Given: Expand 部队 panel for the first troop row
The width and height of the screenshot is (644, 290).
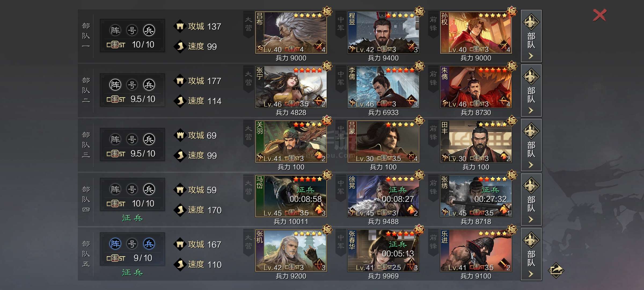Looking at the screenshot, I should 531,36.
